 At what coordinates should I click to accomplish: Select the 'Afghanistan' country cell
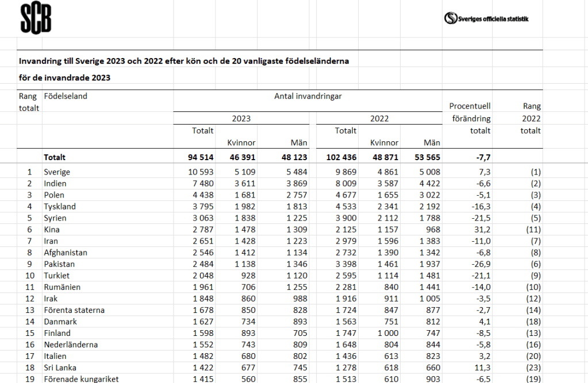pyautogui.click(x=66, y=253)
